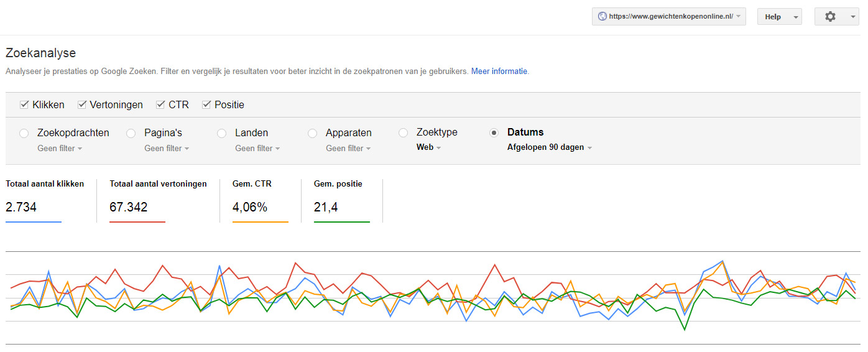Toggle the Vertoningen checkbox
The image size is (868, 352).
[x=81, y=104]
